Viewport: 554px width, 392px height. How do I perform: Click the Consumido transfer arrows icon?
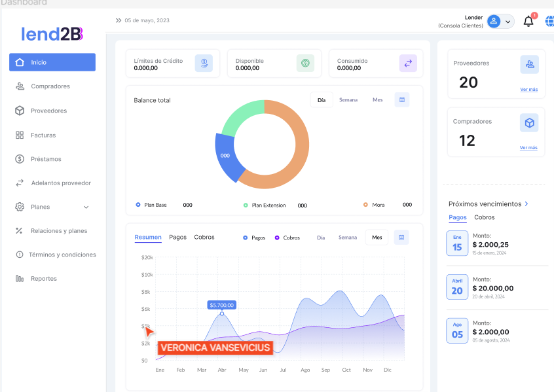[x=408, y=63]
